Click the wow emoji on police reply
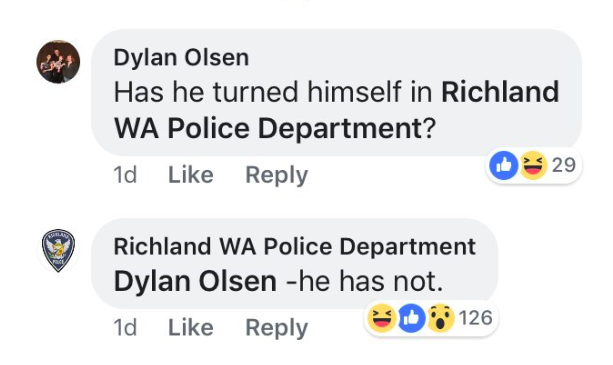 (x=441, y=318)
